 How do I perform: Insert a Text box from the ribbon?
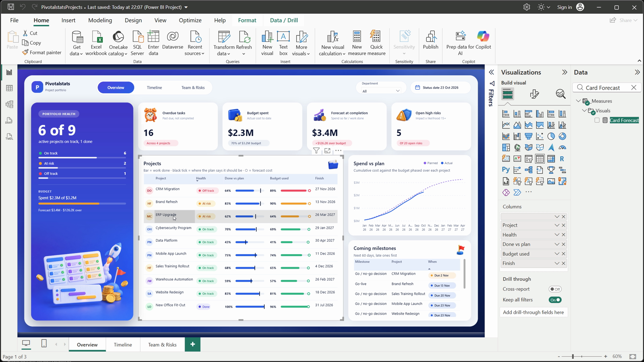283,43
